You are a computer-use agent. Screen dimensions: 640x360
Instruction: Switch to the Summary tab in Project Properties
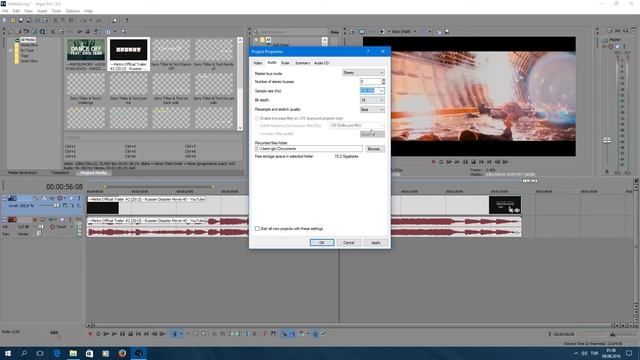click(302, 63)
